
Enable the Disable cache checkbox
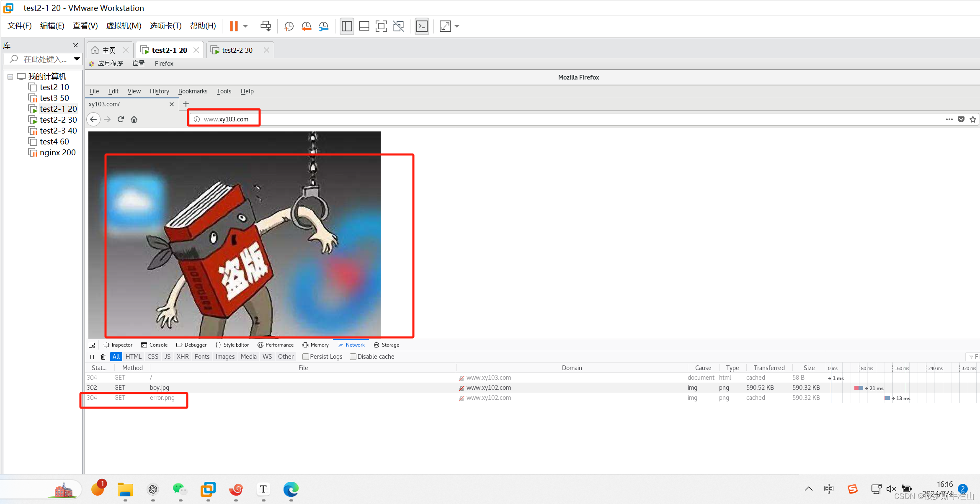click(x=353, y=357)
